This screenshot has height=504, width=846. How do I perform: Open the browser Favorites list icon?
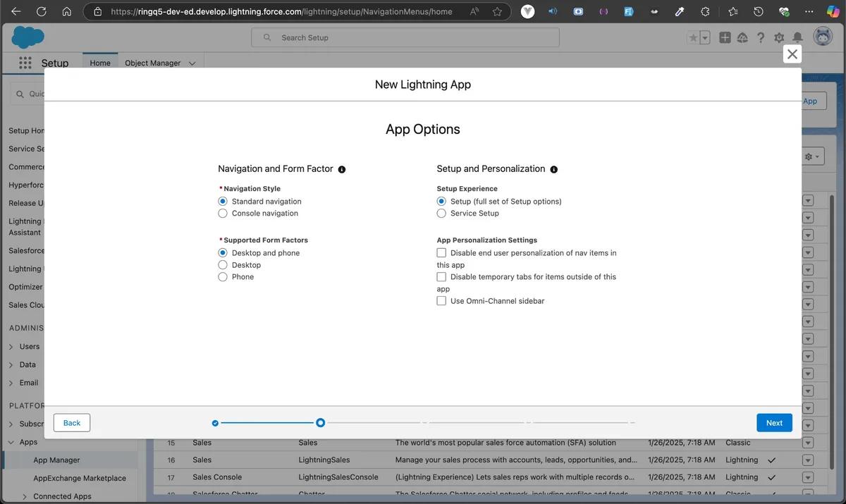point(732,11)
